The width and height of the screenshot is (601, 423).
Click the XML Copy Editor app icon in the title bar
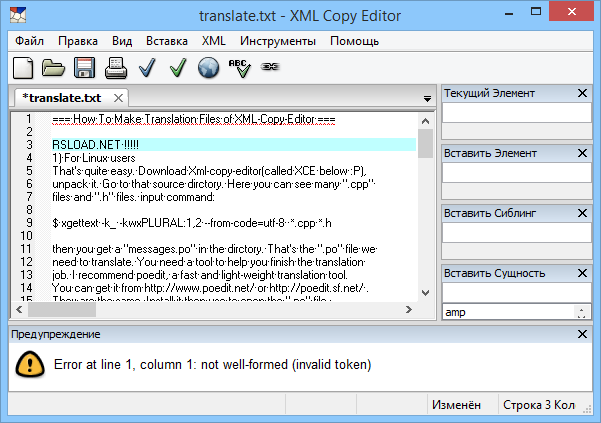point(18,15)
